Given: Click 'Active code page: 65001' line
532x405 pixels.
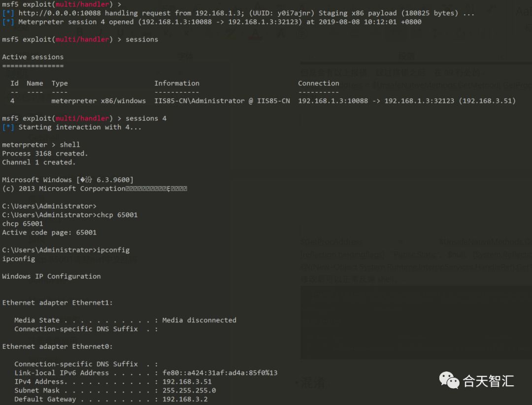Looking at the screenshot, I should (x=49, y=233).
